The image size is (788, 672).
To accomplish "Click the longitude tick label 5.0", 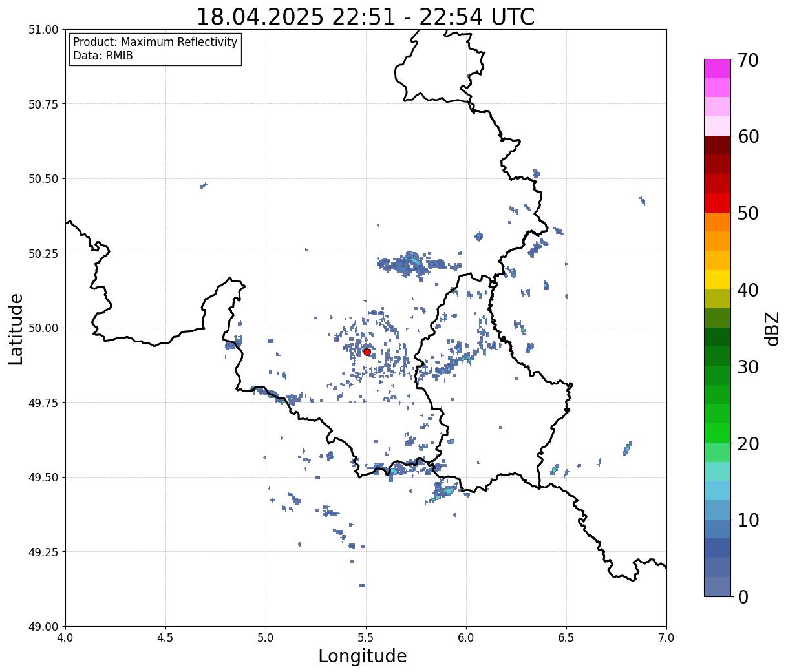I will pos(266,638).
